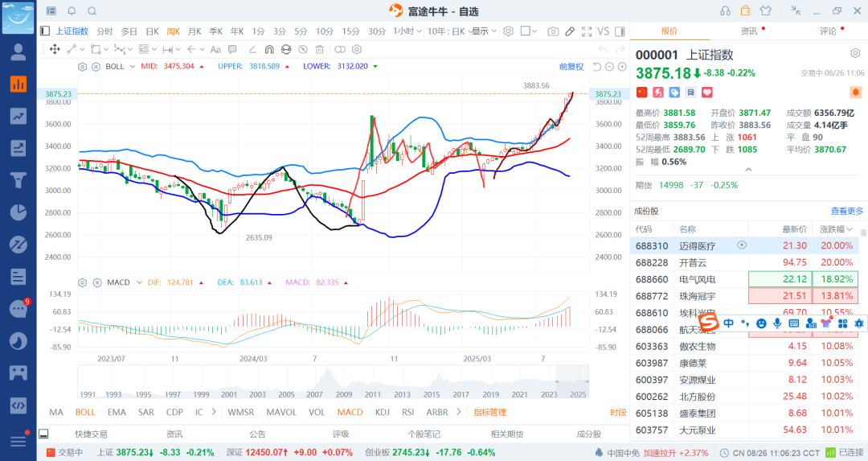Select the pencil drawing tool icon

(x=570, y=31)
